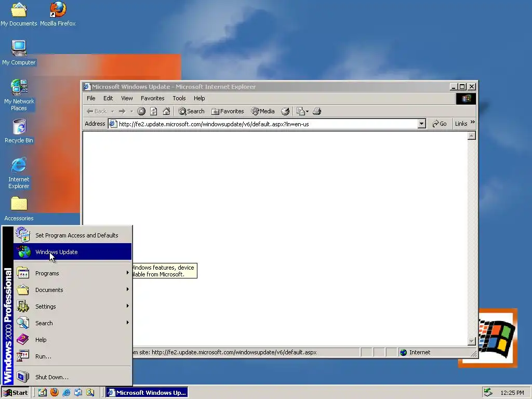Open the File menu
This screenshot has height=399, width=532.
tap(91, 98)
